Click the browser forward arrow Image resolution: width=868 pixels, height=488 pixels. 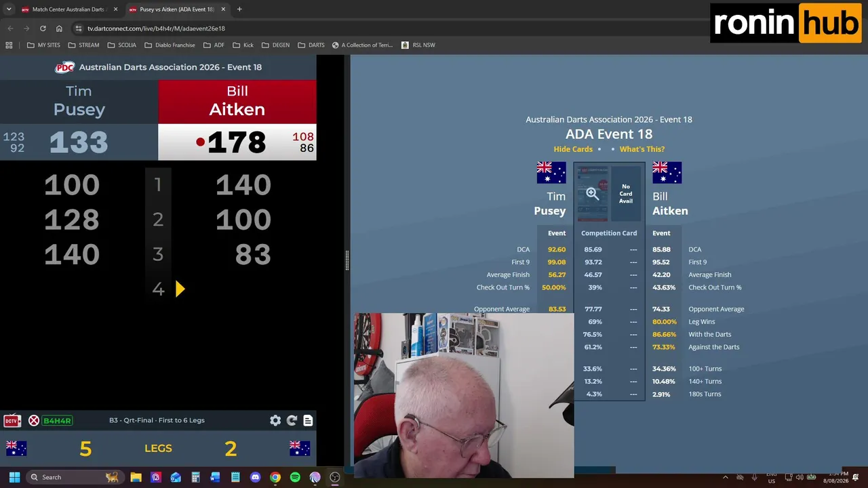click(x=26, y=28)
